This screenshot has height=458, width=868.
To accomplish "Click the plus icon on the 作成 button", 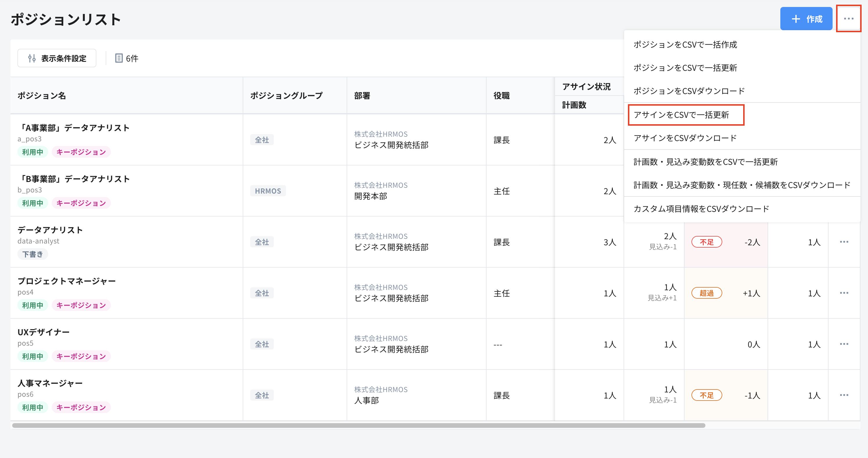I will pos(796,19).
